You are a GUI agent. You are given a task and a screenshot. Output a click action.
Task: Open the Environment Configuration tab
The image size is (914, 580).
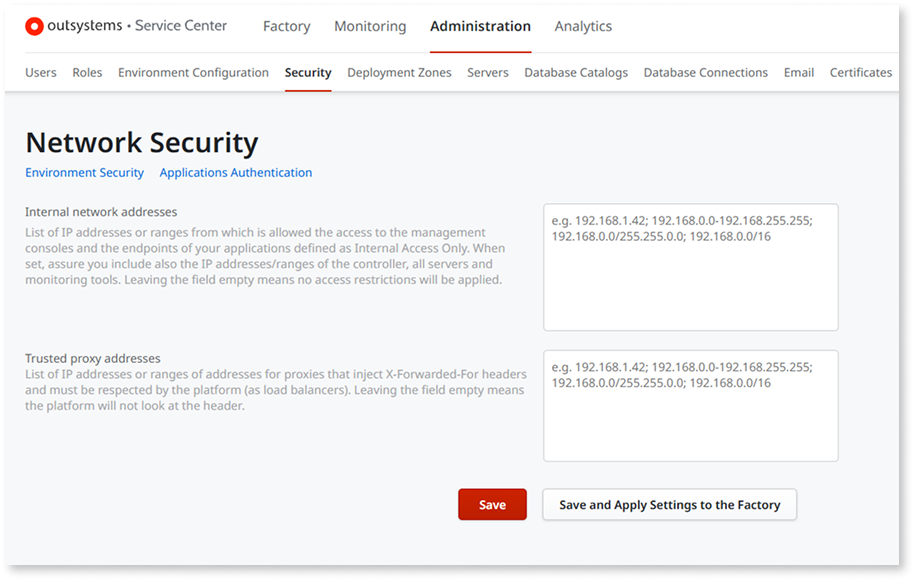pyautogui.click(x=194, y=72)
